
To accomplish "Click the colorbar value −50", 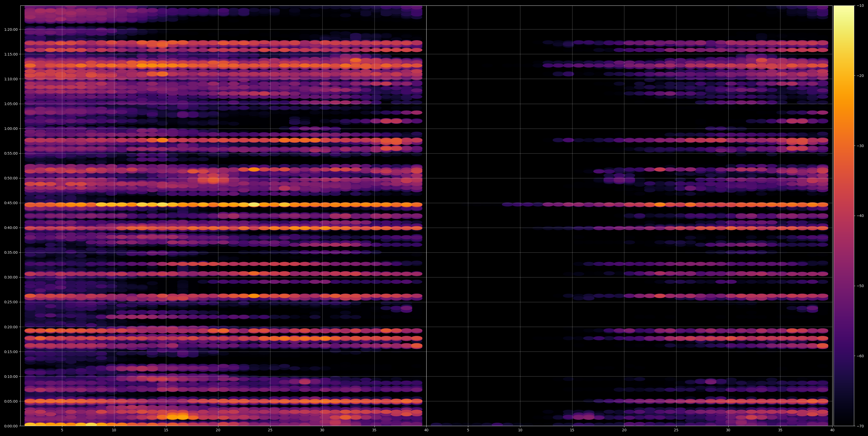I will click(x=860, y=286).
